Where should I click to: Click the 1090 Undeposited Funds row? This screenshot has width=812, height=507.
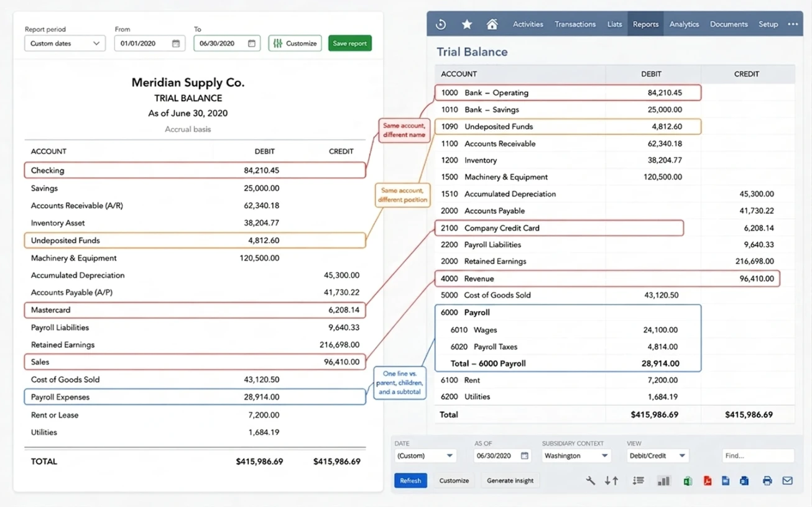(568, 127)
